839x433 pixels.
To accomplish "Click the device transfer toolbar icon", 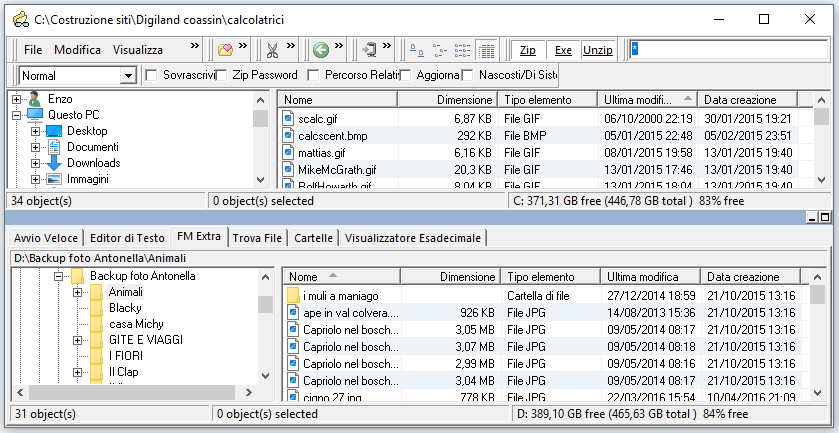I will [x=369, y=50].
